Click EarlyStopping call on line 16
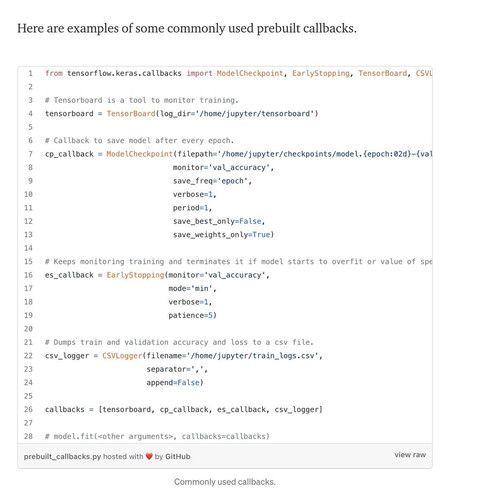 point(135,275)
